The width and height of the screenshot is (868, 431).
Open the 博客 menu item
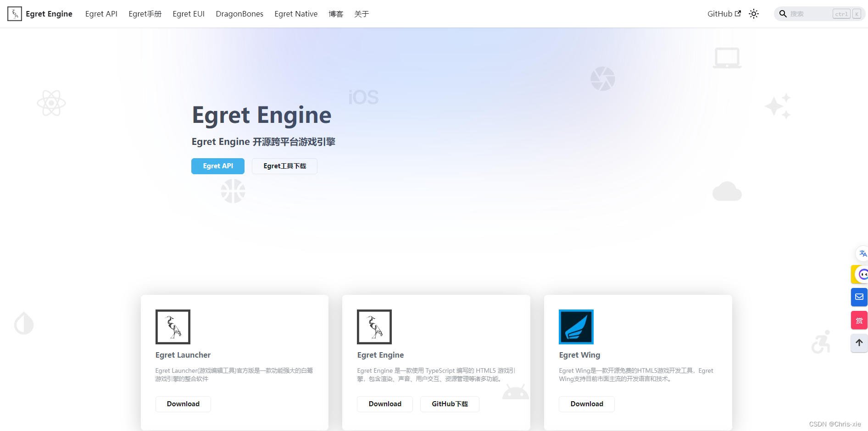(x=336, y=14)
